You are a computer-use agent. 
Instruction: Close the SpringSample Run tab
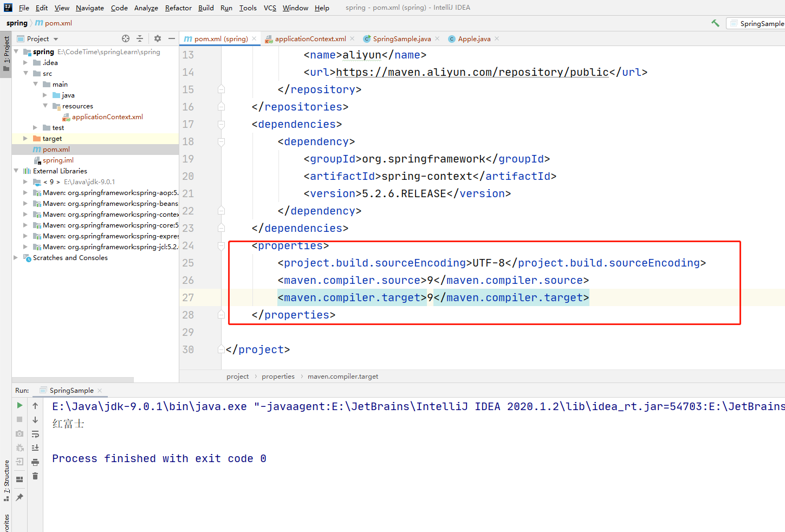pos(100,391)
